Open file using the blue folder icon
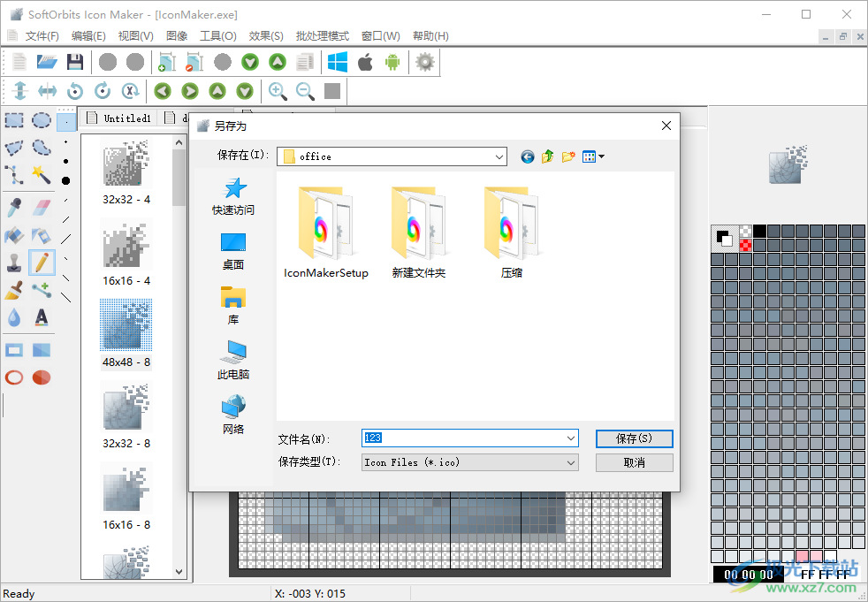Image resolution: width=868 pixels, height=602 pixels. pos(47,62)
